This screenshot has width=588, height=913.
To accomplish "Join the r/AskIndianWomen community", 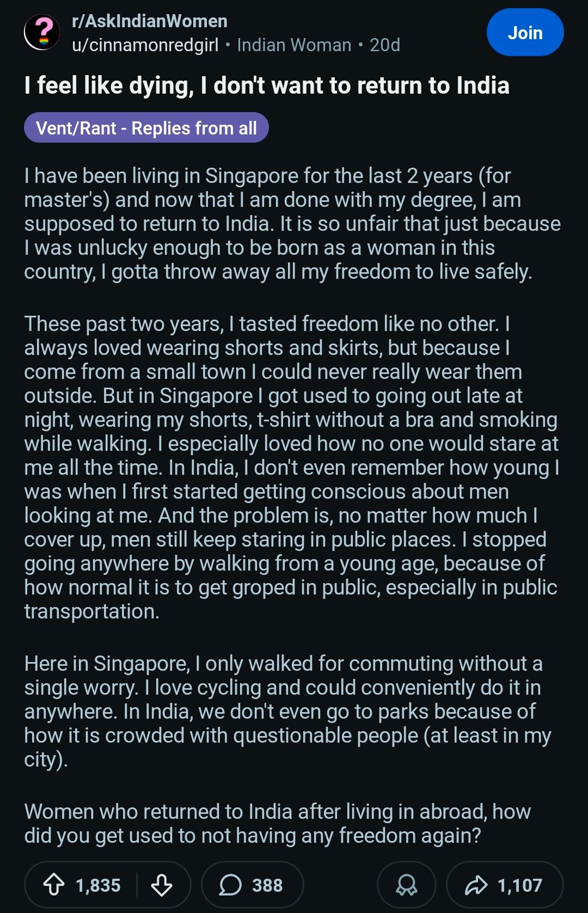I will coord(525,33).
